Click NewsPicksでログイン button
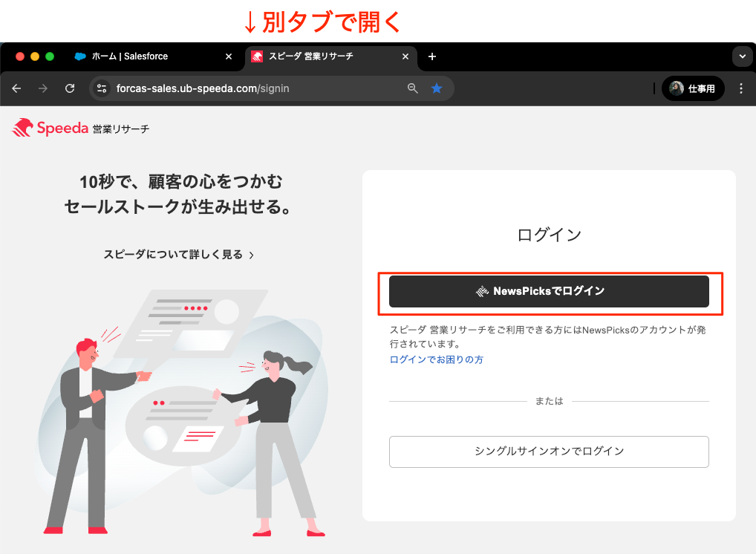 coord(549,291)
